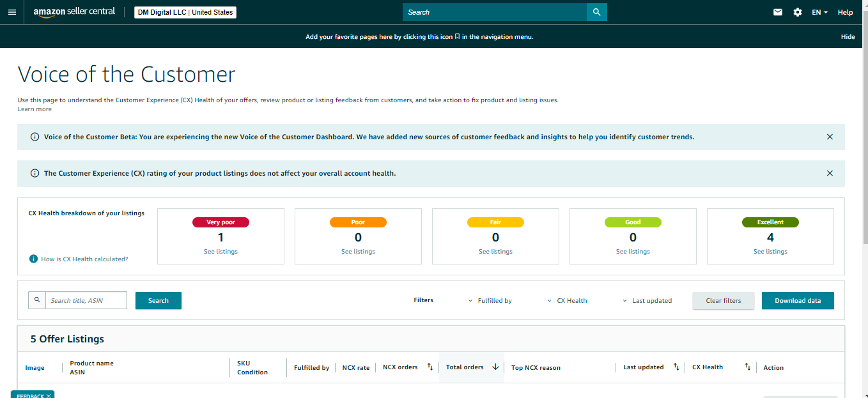The width and height of the screenshot is (868, 398).
Task: Sort by Last updated arrows icon
Action: 676,367
